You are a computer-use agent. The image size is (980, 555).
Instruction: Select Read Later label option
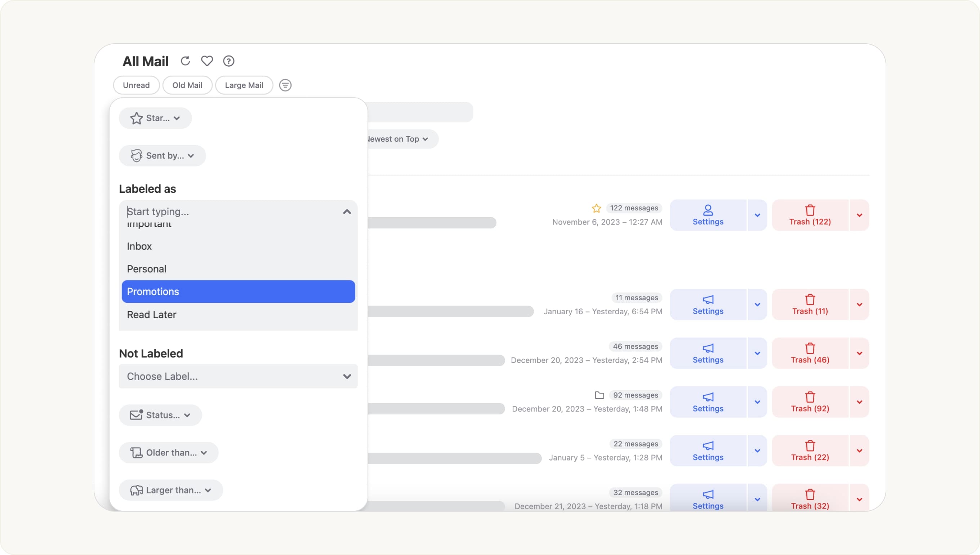tap(152, 315)
